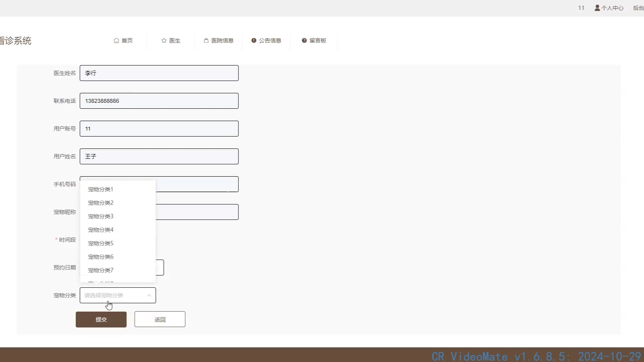Open the 医生 menu item
This screenshot has width=644, height=362.
coord(171,40)
